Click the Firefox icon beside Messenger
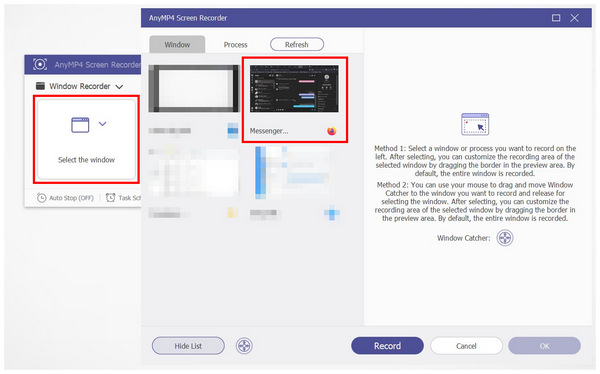This screenshot has height=374, width=600. (331, 131)
